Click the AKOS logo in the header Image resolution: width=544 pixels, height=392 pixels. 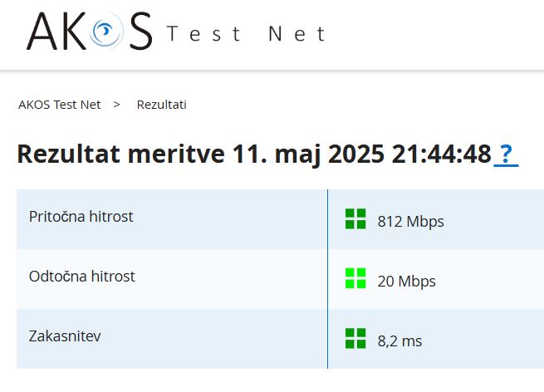tap(89, 31)
